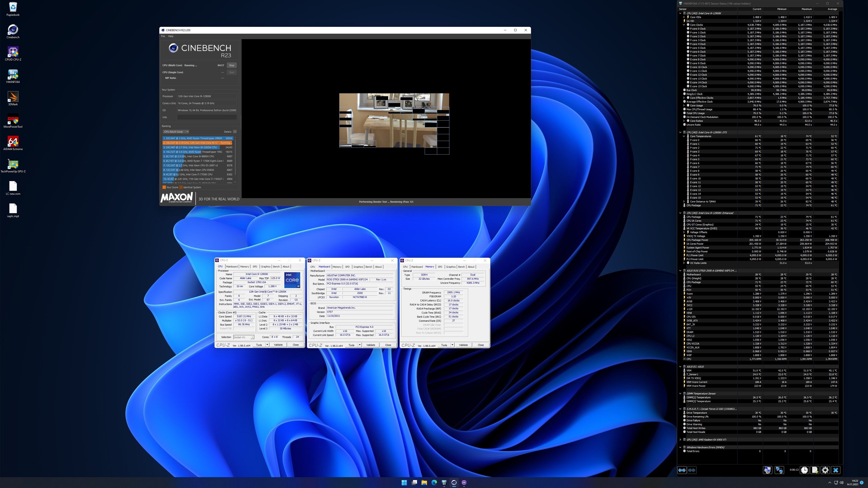Screen dimensions: 868x488
Task: Click the orange Your Score legend swatch
Action: tap(164, 187)
